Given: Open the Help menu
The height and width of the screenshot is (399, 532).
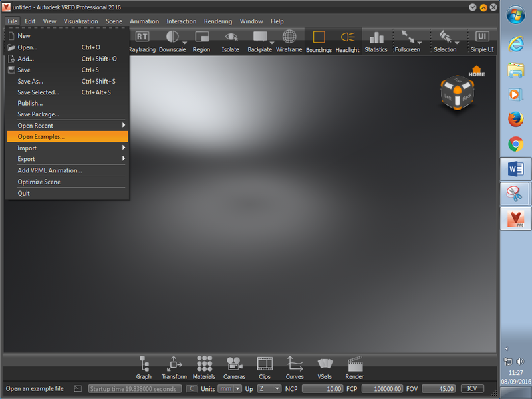Looking at the screenshot, I should click(277, 21).
